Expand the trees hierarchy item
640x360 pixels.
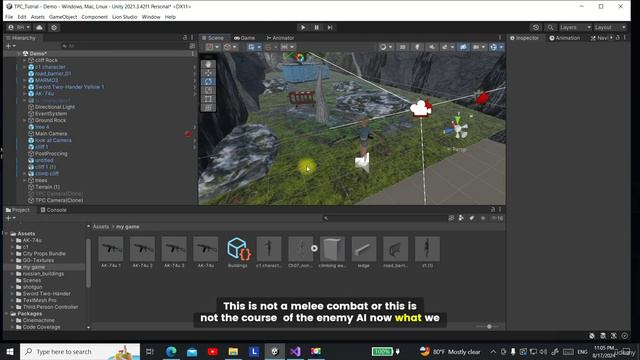[24, 180]
